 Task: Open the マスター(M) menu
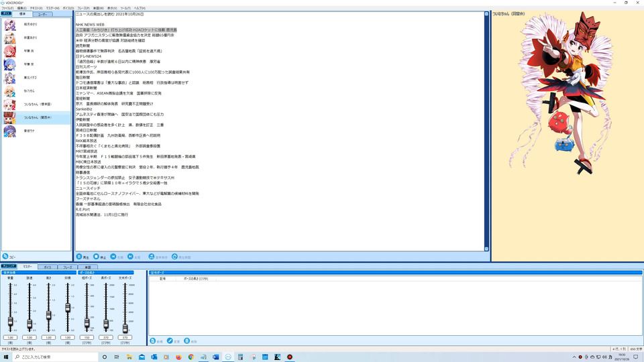[x=52, y=8]
